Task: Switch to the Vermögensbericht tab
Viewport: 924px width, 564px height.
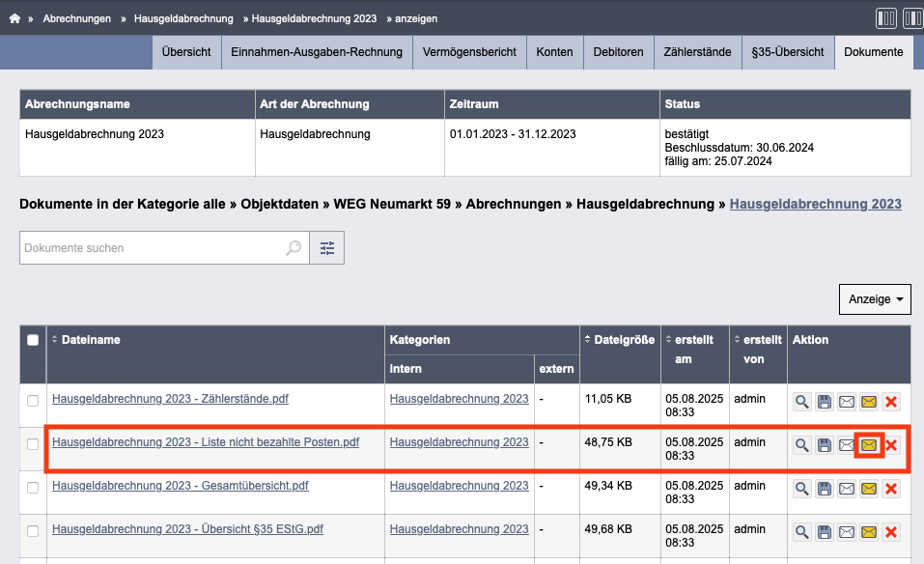Action: 469,52
